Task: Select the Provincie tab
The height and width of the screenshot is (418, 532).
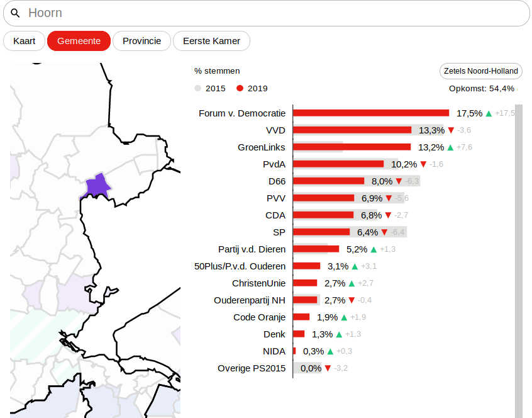Action: pyautogui.click(x=141, y=41)
